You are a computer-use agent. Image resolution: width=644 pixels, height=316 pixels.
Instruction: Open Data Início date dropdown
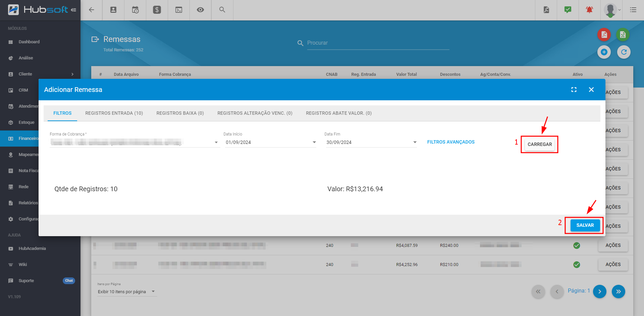point(270,142)
